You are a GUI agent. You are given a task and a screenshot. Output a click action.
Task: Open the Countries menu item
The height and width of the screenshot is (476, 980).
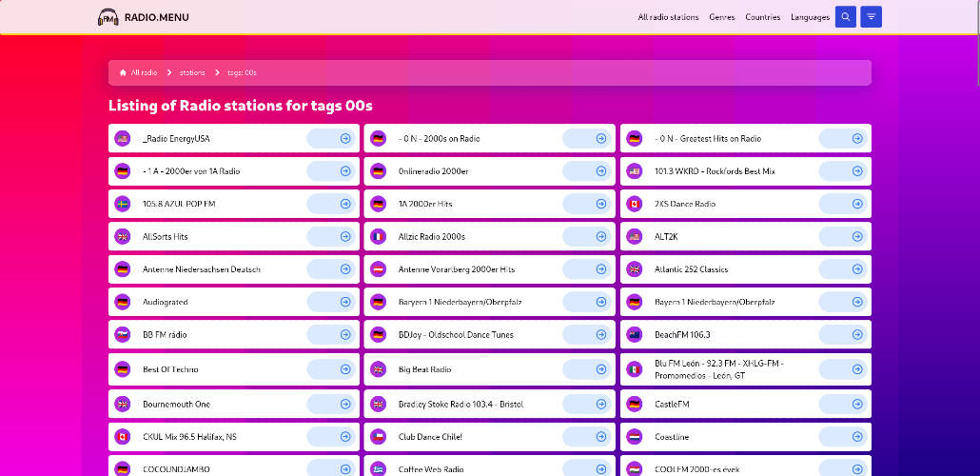click(x=762, y=17)
